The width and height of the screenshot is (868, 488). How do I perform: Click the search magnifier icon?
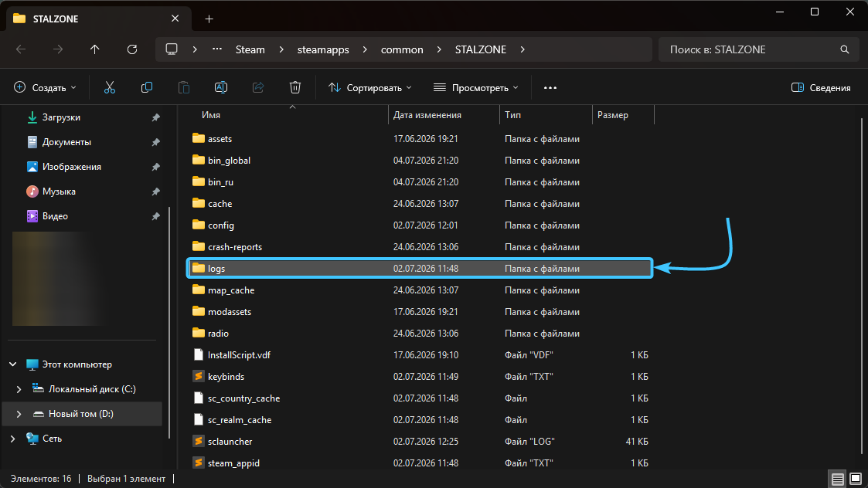(x=844, y=49)
